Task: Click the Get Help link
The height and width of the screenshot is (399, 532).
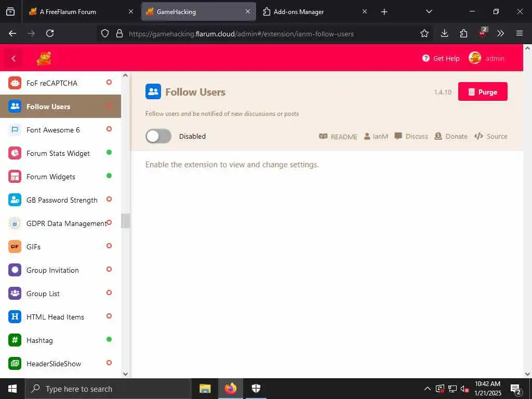Action: [x=441, y=58]
